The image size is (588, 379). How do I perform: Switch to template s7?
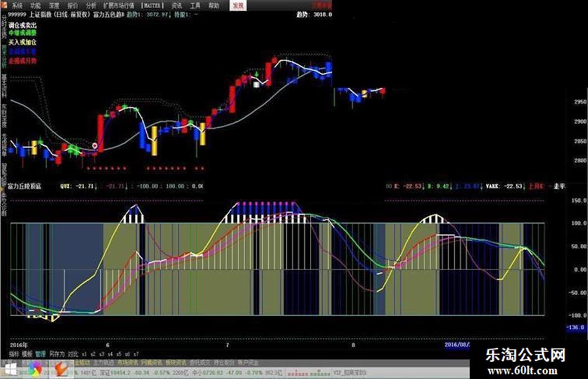pos(136,354)
